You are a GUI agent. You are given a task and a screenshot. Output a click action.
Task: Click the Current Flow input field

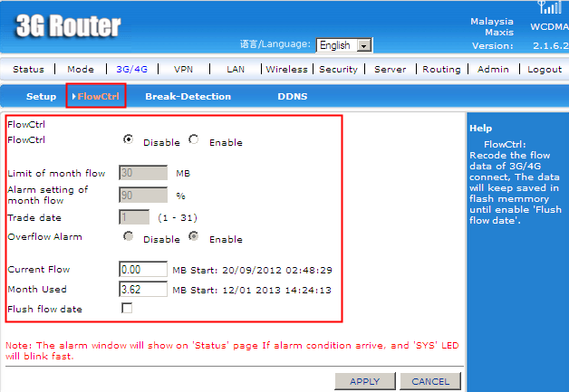142,270
